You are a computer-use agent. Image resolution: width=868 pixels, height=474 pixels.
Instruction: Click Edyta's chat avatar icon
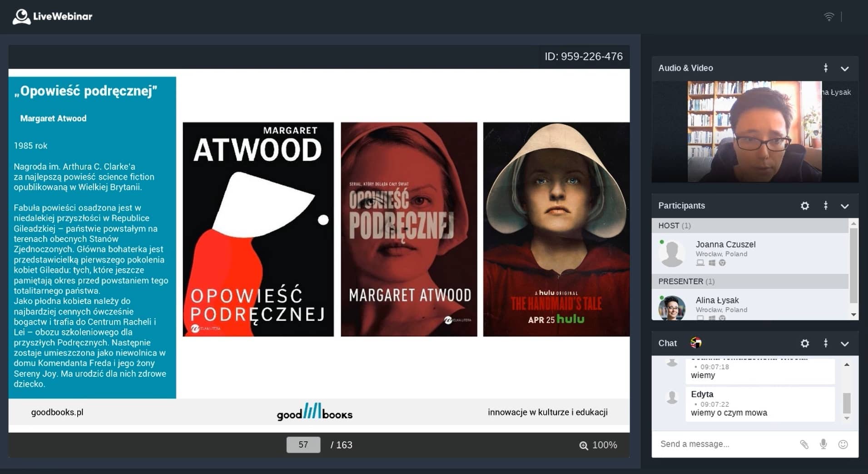point(672,397)
